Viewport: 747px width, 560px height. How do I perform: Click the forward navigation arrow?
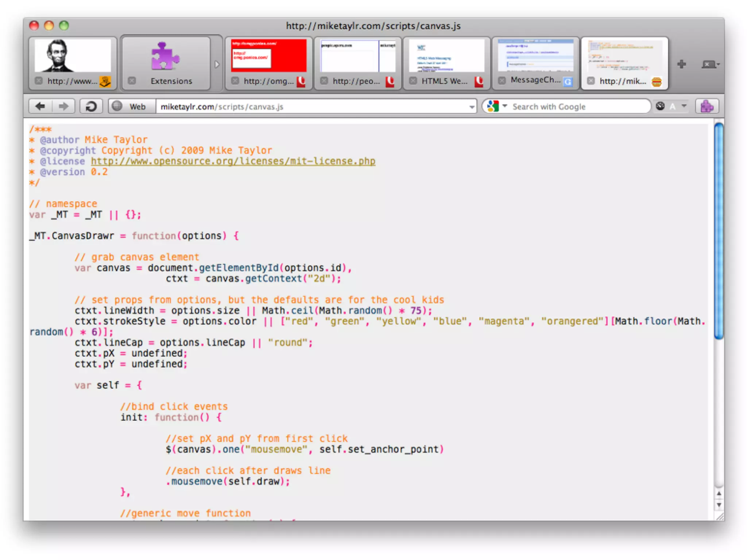coord(64,106)
